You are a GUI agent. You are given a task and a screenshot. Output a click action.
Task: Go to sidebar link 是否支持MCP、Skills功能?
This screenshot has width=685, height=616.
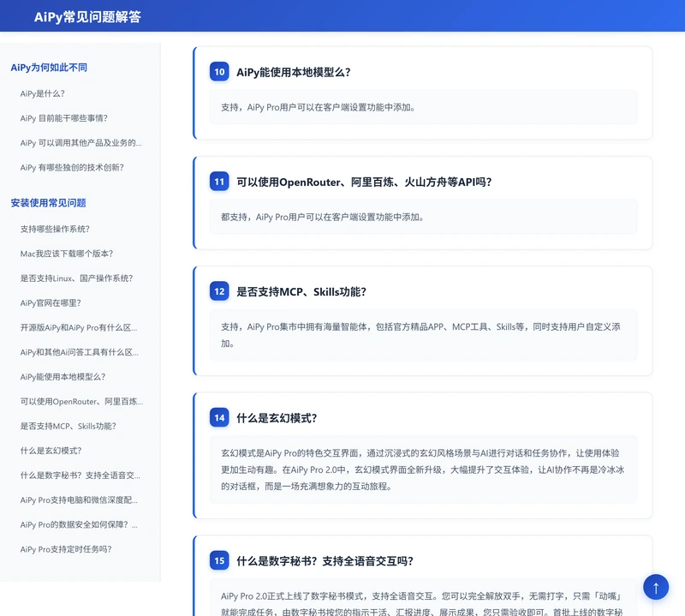[x=68, y=426]
